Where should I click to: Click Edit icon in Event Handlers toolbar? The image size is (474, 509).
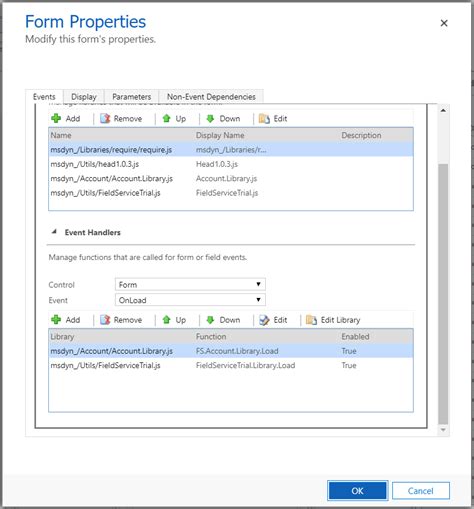pyautogui.click(x=264, y=320)
